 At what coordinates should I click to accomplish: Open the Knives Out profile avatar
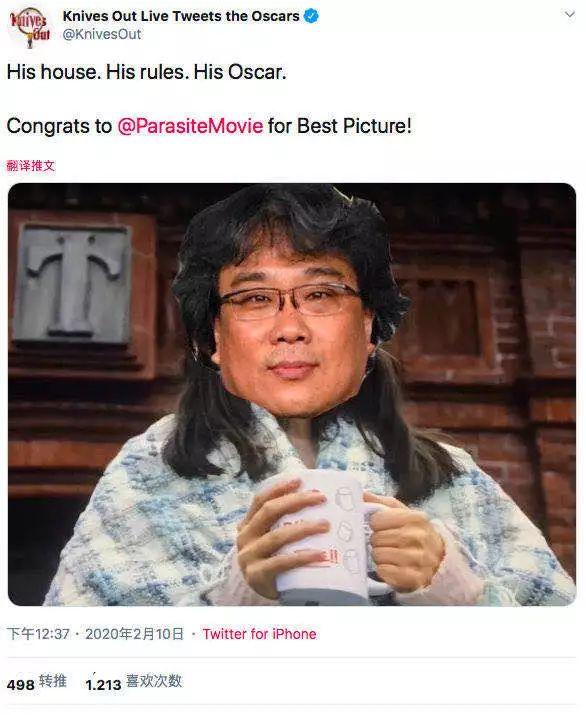30,26
